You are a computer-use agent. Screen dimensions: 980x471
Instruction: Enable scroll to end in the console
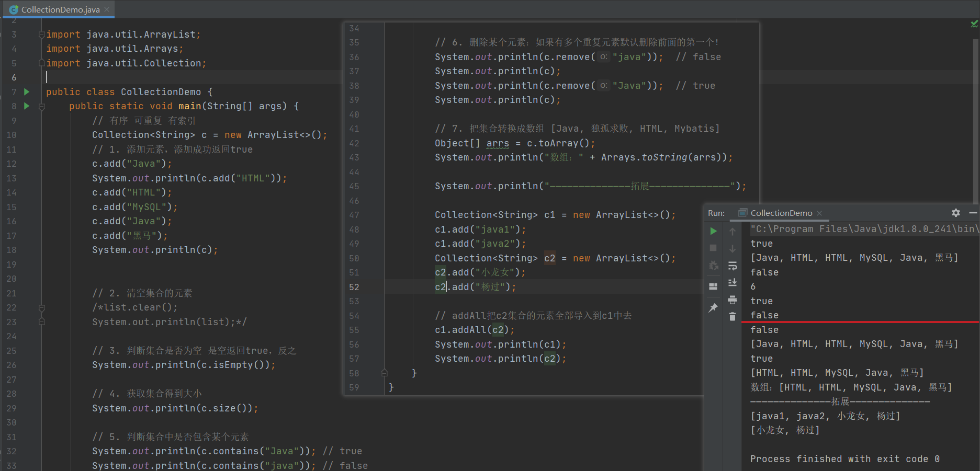733,283
